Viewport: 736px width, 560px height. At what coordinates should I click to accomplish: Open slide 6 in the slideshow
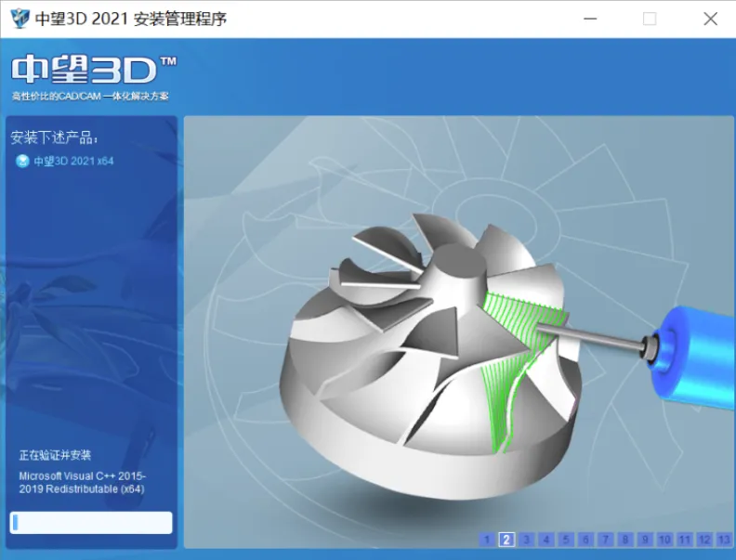pyautogui.click(x=585, y=540)
